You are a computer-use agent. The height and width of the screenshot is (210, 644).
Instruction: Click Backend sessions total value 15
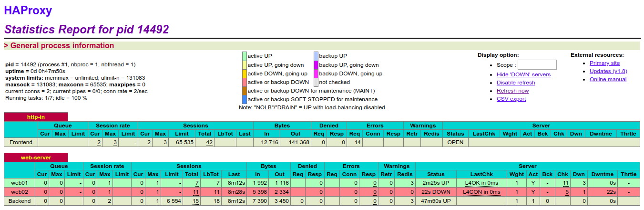pyautogui.click(x=195, y=201)
